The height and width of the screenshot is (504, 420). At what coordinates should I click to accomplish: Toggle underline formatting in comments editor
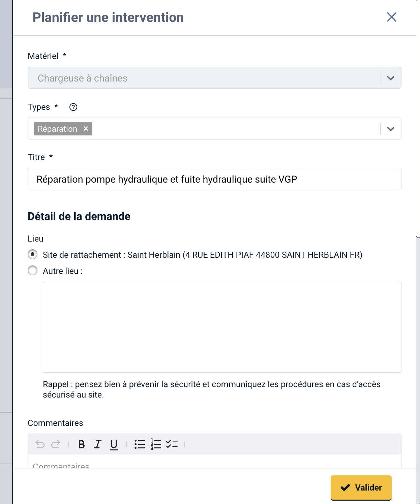[x=114, y=444]
